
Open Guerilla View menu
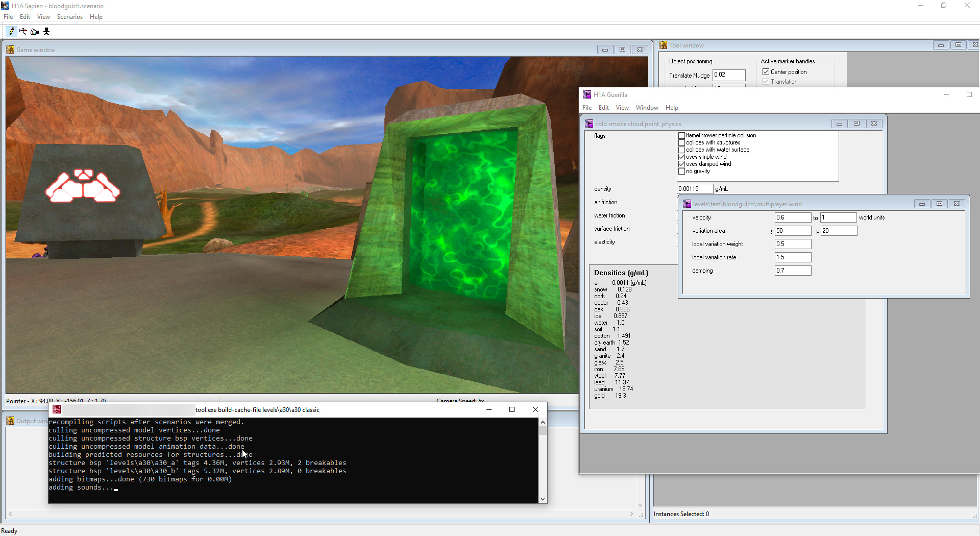click(622, 108)
